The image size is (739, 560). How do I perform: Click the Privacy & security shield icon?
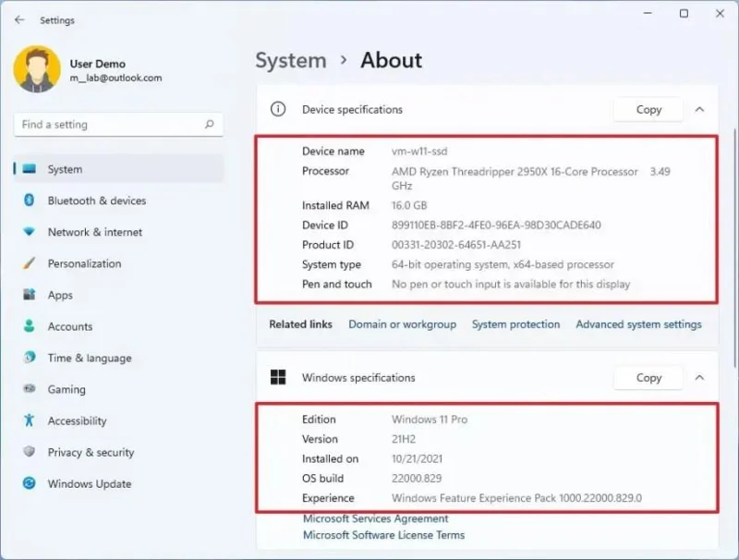[x=30, y=452]
